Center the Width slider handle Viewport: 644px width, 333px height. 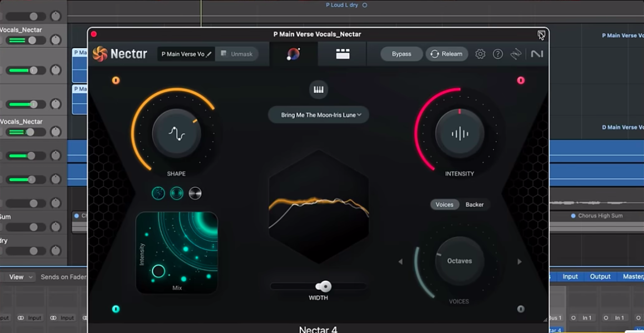coord(324,286)
